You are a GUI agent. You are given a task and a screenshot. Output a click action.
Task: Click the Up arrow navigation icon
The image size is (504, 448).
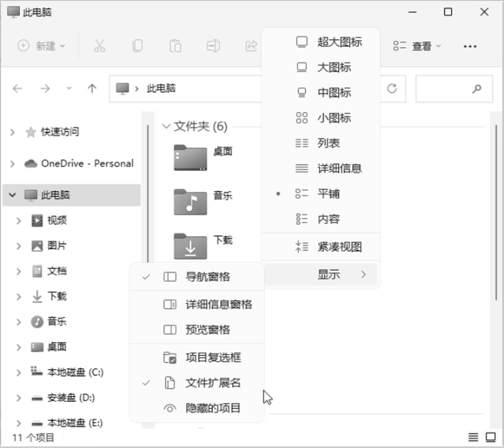click(92, 88)
